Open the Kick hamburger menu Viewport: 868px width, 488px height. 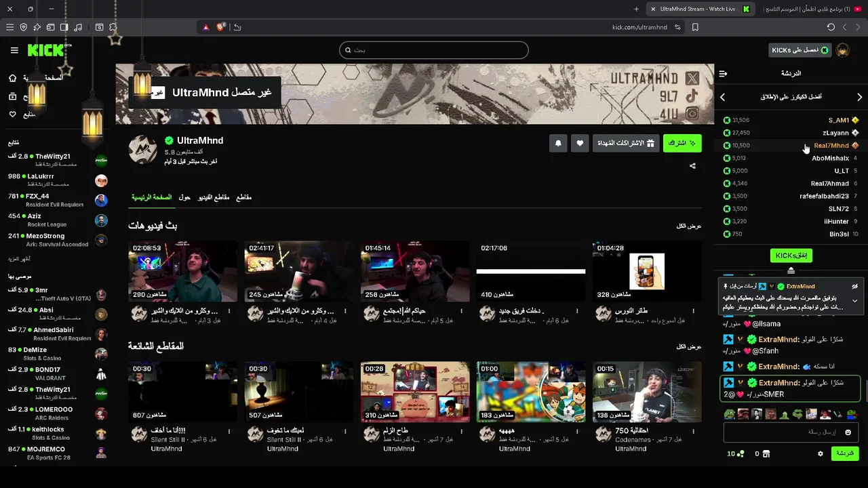[14, 50]
